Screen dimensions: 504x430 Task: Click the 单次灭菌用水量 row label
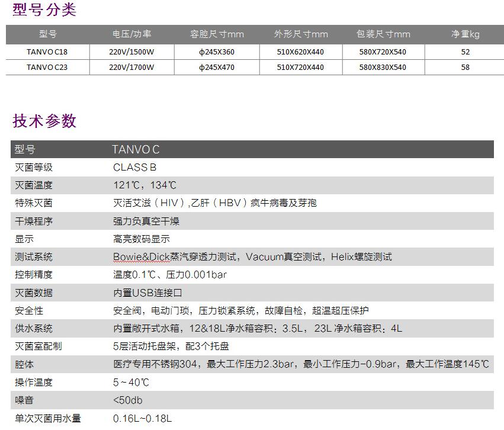[x=48, y=418]
